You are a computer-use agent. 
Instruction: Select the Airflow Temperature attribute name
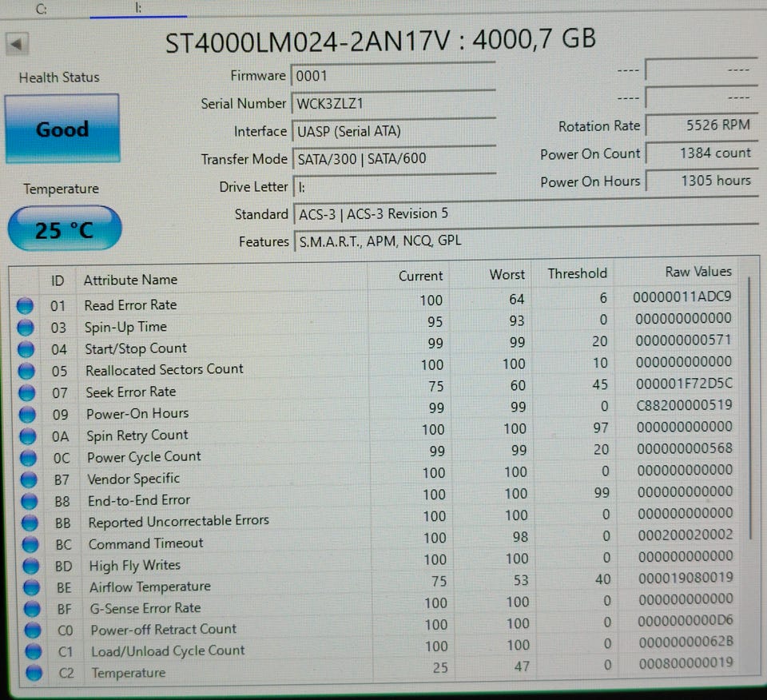(x=149, y=587)
